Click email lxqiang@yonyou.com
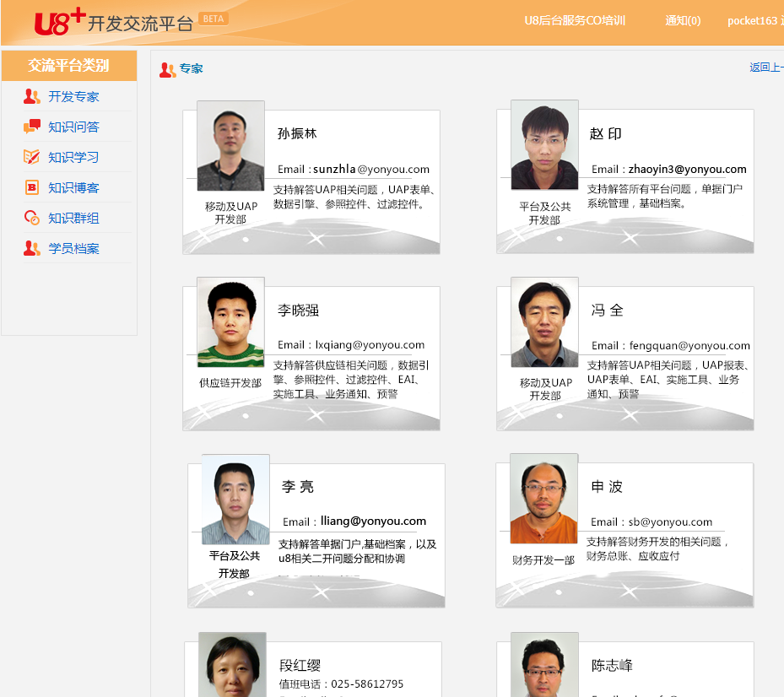Screen dimensions: 784x697 point(370,345)
